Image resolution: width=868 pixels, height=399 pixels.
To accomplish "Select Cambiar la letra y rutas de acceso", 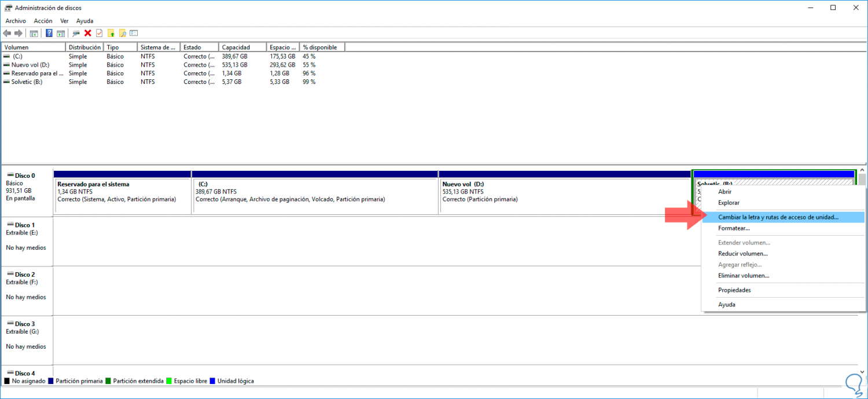I will tap(783, 217).
